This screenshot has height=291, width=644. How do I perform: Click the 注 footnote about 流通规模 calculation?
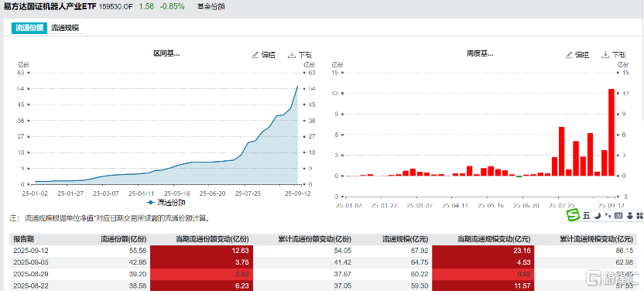pos(109,218)
